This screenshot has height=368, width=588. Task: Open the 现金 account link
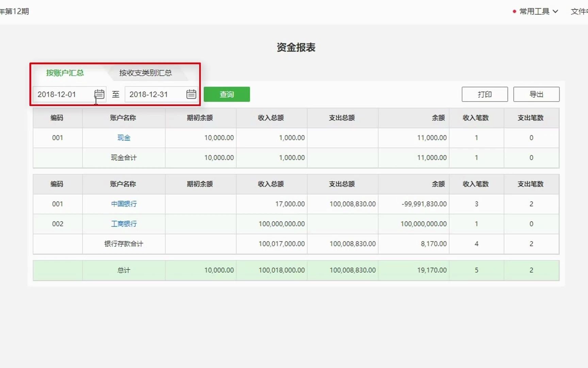[x=124, y=138]
